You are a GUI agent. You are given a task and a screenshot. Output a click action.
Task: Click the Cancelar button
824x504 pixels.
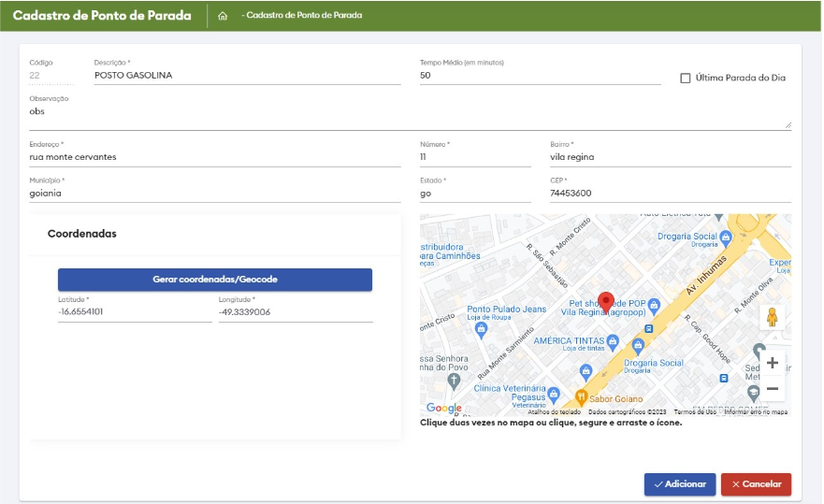coord(756,483)
